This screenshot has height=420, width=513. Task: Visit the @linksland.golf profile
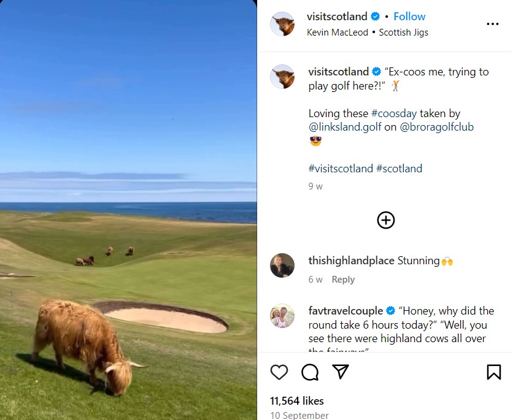(x=345, y=127)
